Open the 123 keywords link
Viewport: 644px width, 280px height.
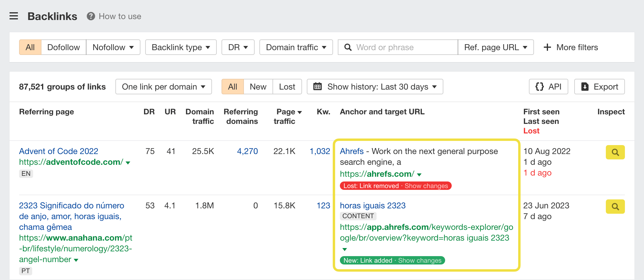(323, 205)
